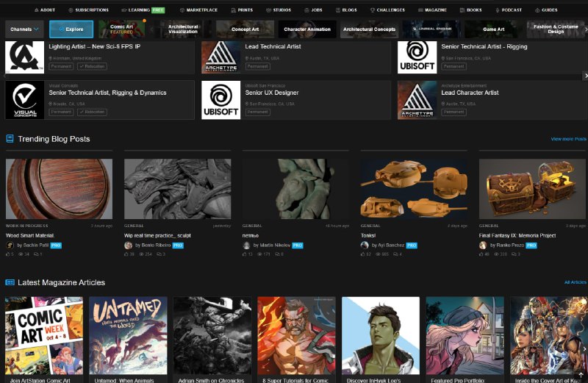
Task: Select the Architectural Concepts channel
Action: click(x=369, y=29)
